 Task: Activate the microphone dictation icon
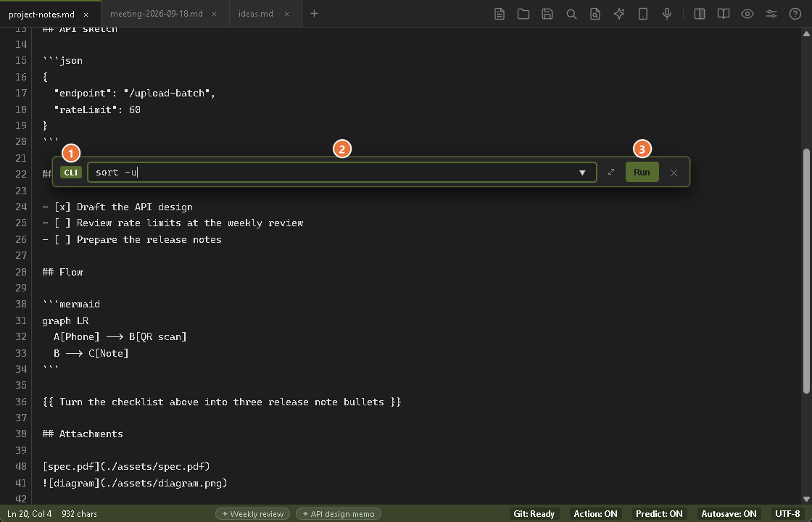pos(667,14)
